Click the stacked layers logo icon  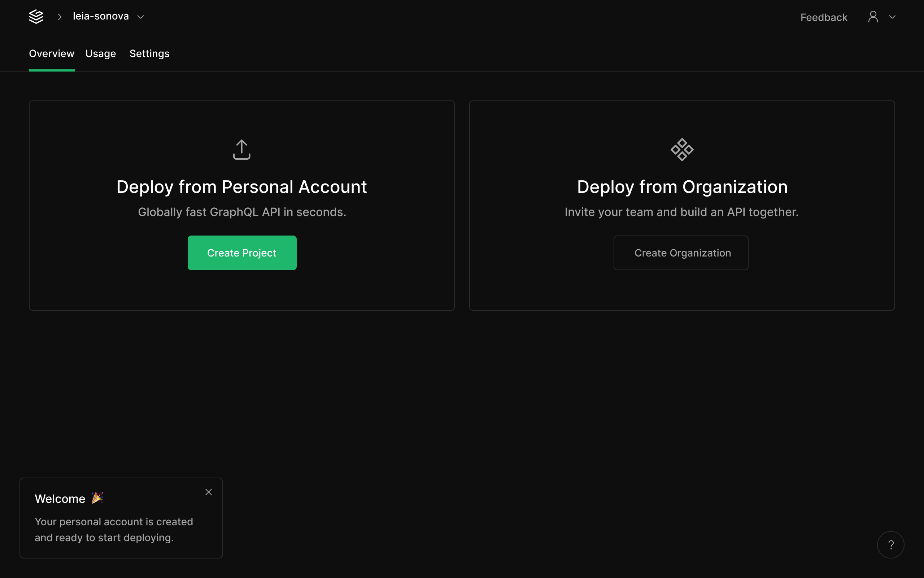pyautogui.click(x=36, y=17)
